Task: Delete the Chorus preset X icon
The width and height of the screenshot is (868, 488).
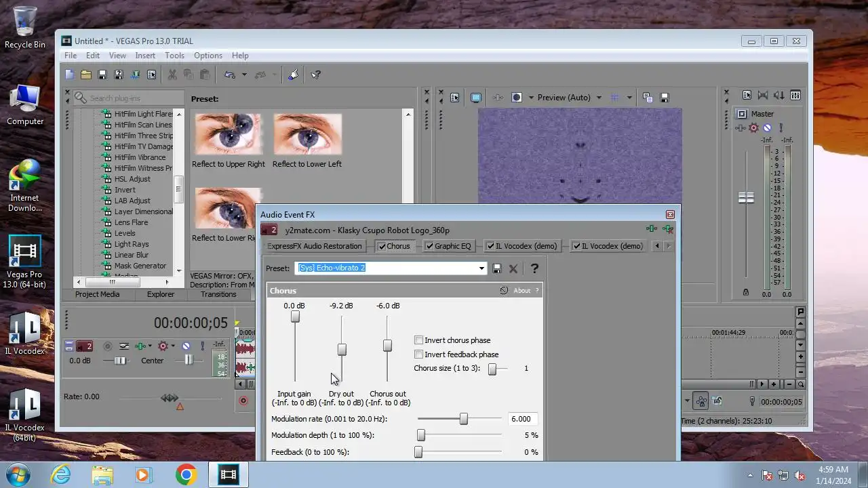Action: coord(513,268)
